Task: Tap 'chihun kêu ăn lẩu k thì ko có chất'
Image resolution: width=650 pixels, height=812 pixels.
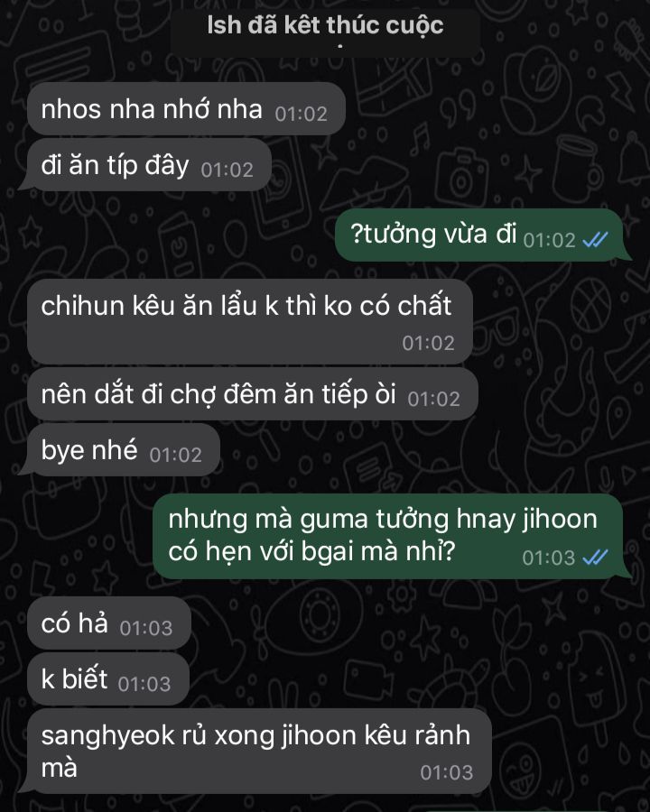Action: click(x=250, y=321)
